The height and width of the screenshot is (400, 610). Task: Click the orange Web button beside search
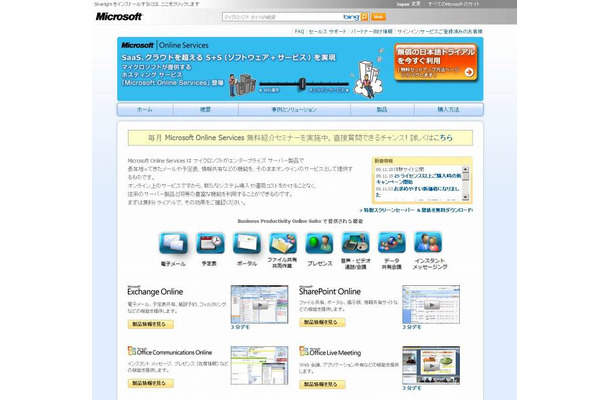(378, 17)
